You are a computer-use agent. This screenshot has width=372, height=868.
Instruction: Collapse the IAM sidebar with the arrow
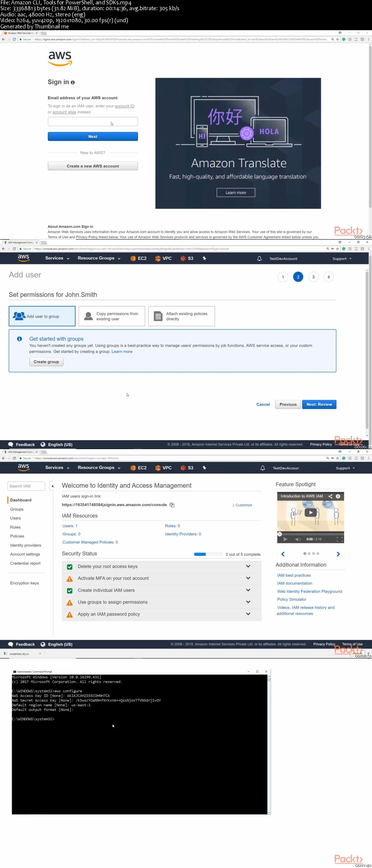click(52, 486)
